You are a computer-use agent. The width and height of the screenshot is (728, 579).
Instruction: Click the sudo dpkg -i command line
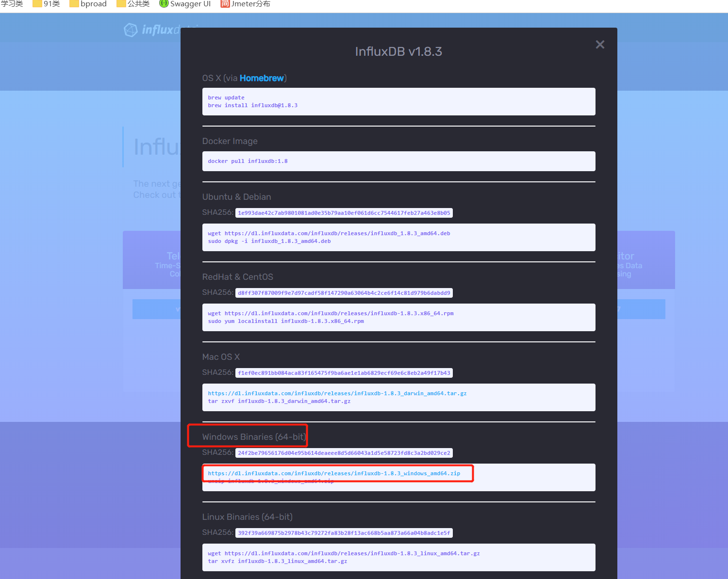(x=269, y=241)
